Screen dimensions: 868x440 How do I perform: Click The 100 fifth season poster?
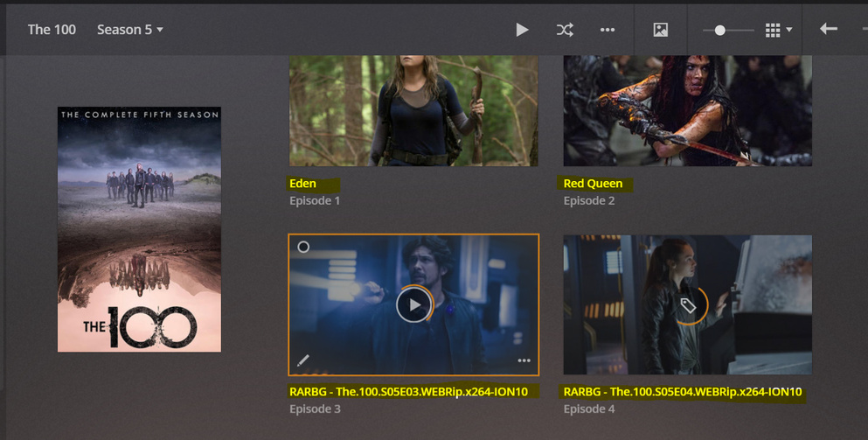click(140, 229)
